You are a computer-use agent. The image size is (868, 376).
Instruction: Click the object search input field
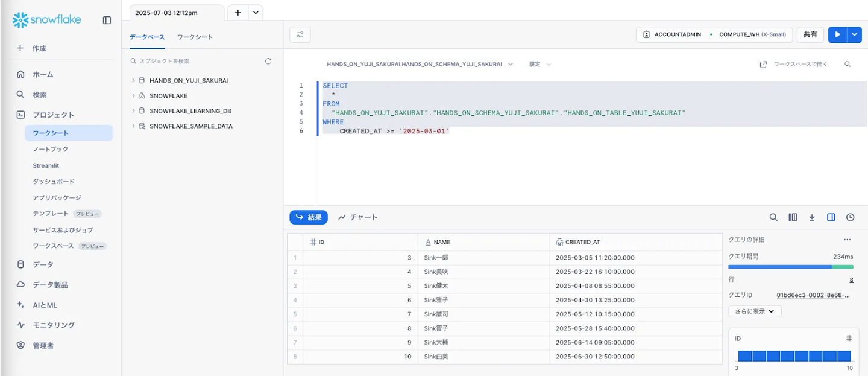point(198,61)
